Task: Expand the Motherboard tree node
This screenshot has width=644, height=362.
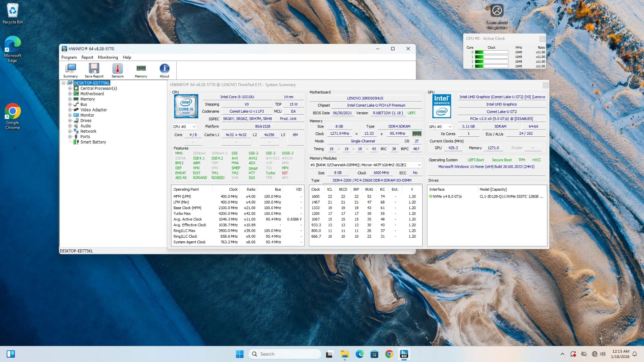Action: point(70,94)
